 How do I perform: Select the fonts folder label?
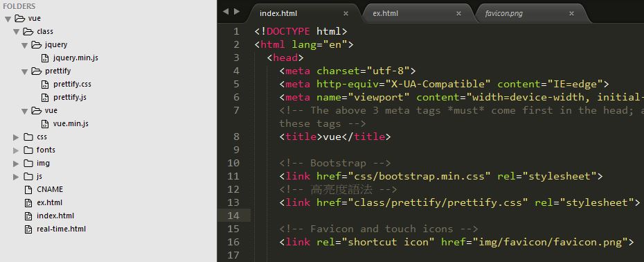(46, 150)
